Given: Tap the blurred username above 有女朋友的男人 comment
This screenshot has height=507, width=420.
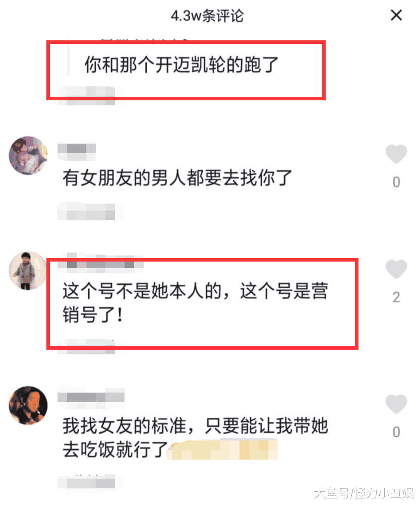Looking at the screenshot, I should point(77,150).
